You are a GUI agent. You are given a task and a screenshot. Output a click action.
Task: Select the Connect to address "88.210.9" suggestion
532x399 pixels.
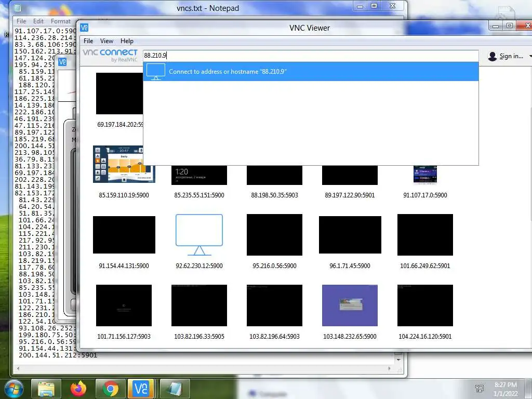click(311, 72)
